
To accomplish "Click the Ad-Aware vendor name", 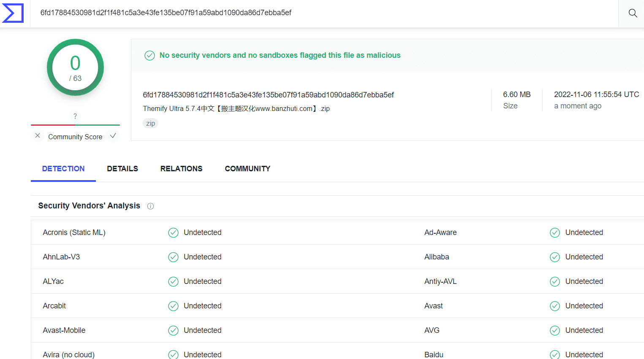I will pos(440,232).
